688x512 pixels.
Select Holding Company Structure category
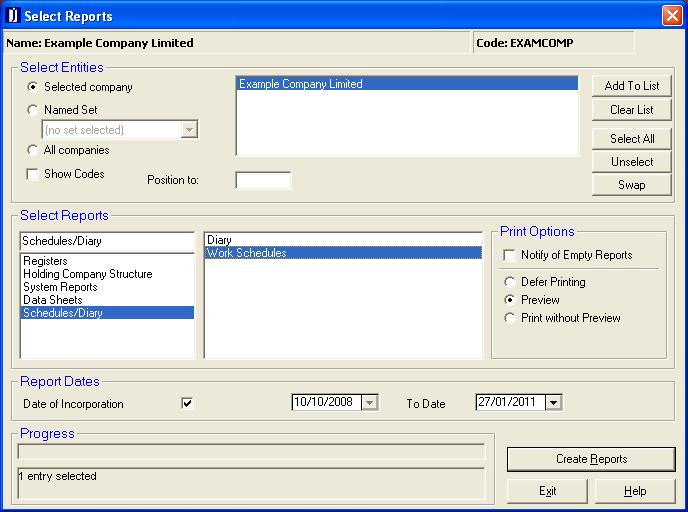point(107,274)
